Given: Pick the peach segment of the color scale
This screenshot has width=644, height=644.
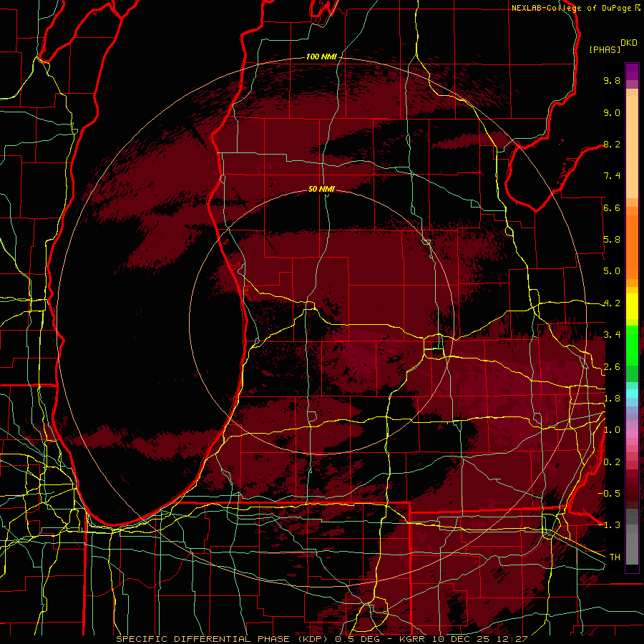Looking at the screenshot, I should (632, 147).
